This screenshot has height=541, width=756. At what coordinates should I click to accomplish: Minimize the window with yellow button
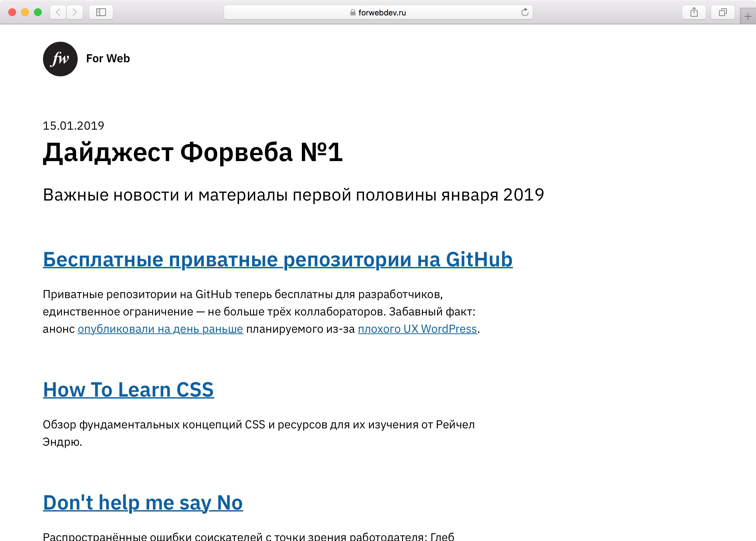(x=25, y=12)
